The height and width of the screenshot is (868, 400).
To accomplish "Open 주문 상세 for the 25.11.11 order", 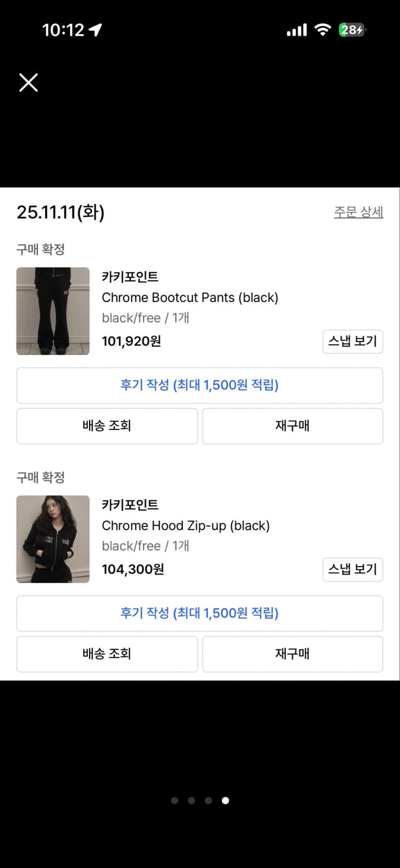I will pos(359,211).
